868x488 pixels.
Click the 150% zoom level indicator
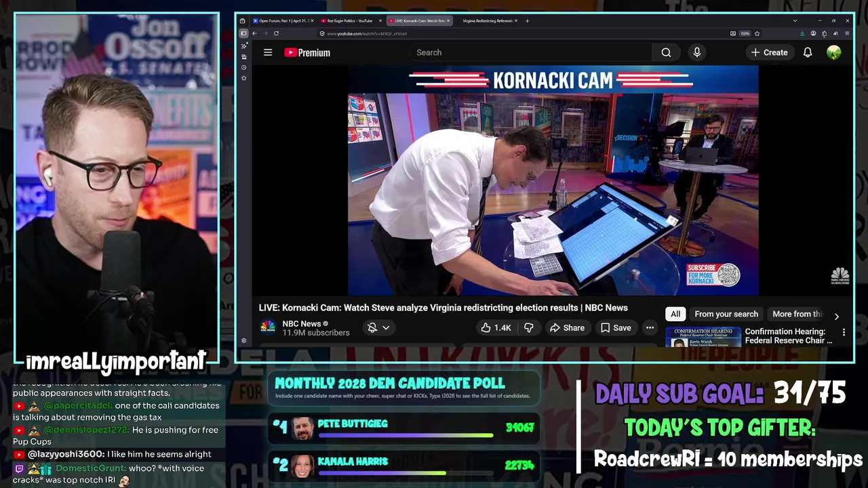(745, 33)
